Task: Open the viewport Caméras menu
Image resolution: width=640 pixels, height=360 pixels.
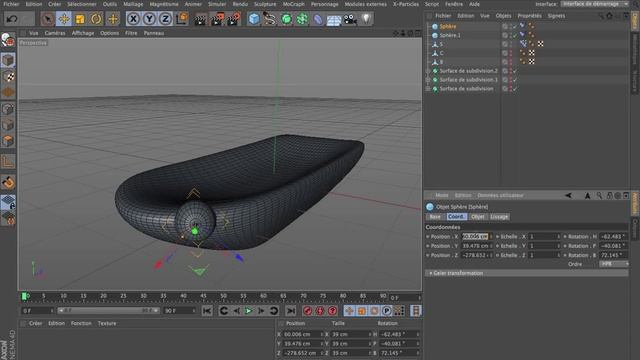Action: [55, 33]
